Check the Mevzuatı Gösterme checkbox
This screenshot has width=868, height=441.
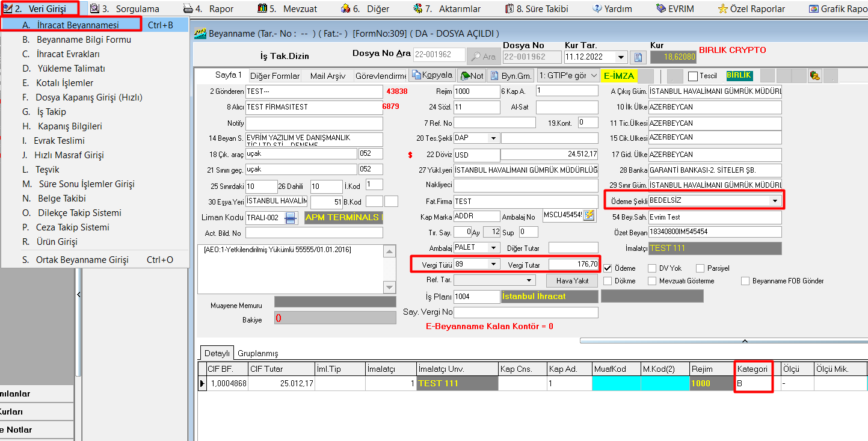653,281
